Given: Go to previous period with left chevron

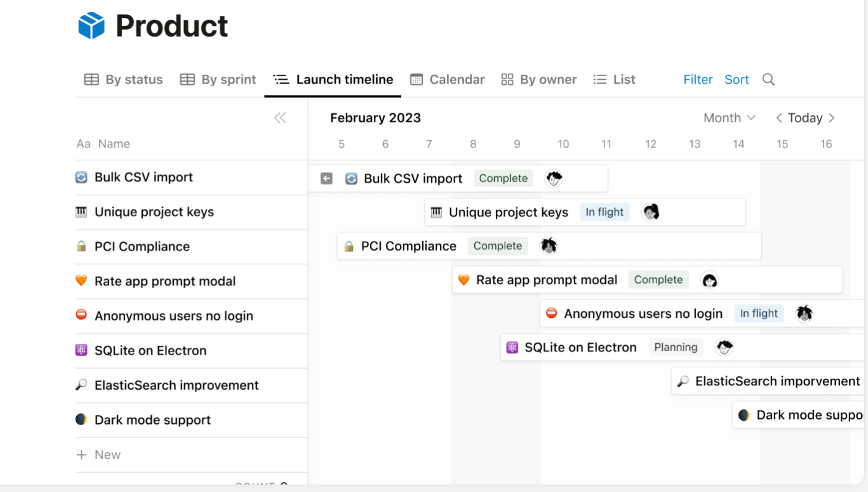Looking at the screenshot, I should [x=779, y=118].
